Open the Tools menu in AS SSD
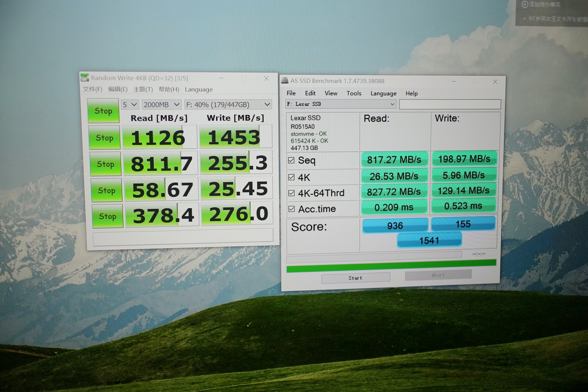588x392 pixels. (x=354, y=93)
